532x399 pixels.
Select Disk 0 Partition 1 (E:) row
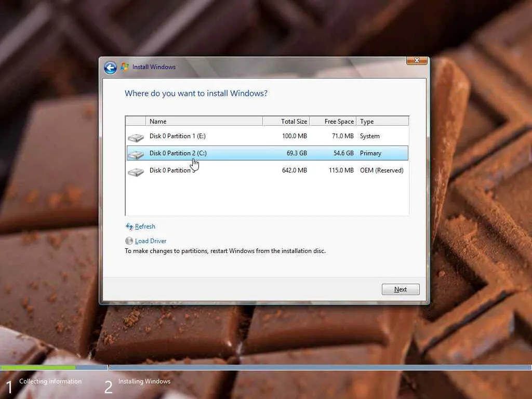(x=268, y=136)
